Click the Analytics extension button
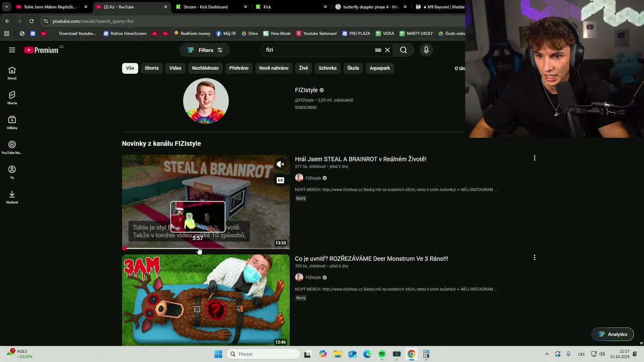Screen dimensions: 644x362 (612, 334)
